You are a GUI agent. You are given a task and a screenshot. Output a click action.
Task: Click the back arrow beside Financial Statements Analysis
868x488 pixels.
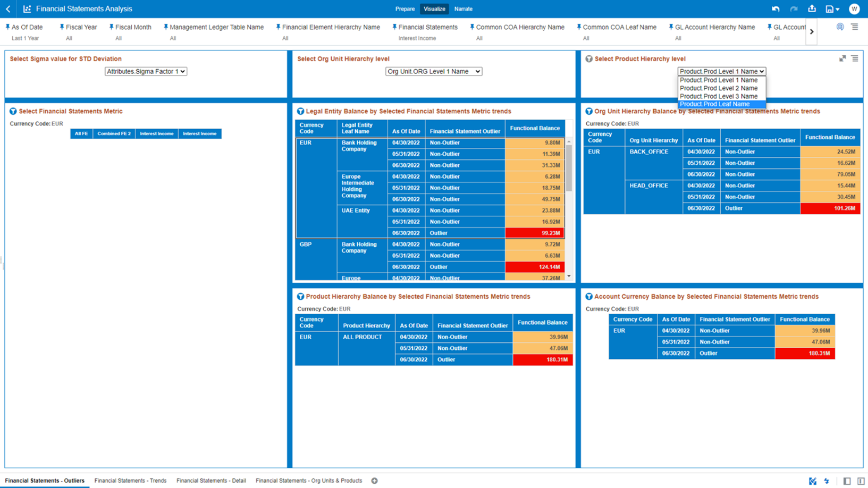pos(7,9)
